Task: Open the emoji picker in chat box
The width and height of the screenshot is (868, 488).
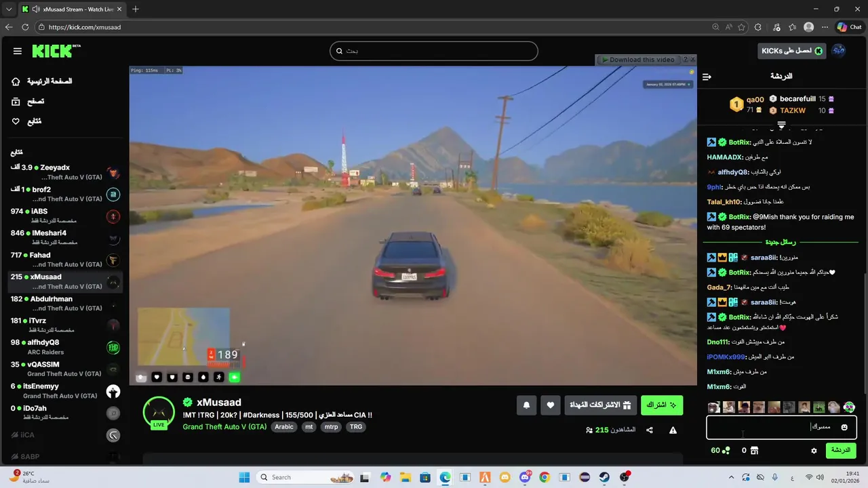Action: tap(844, 427)
